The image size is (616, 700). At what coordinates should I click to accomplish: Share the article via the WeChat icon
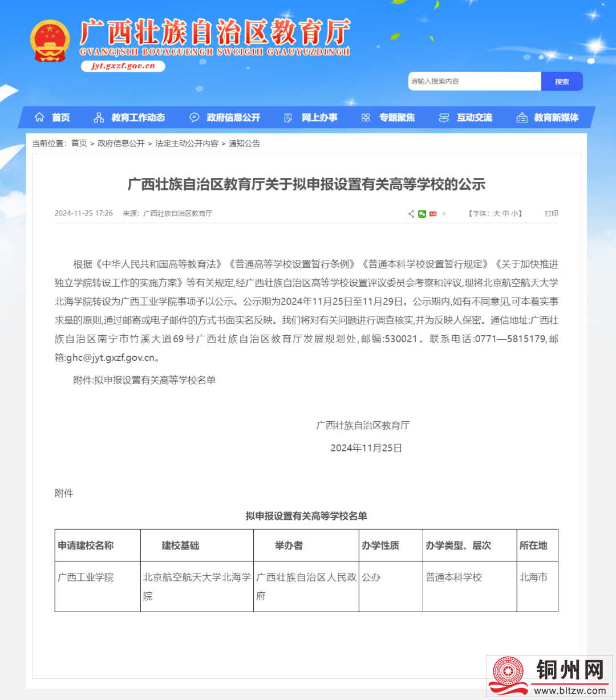coord(422,214)
